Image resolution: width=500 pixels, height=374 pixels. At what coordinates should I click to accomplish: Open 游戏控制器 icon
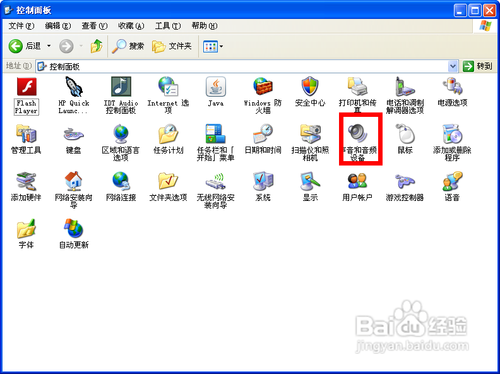[x=405, y=181]
